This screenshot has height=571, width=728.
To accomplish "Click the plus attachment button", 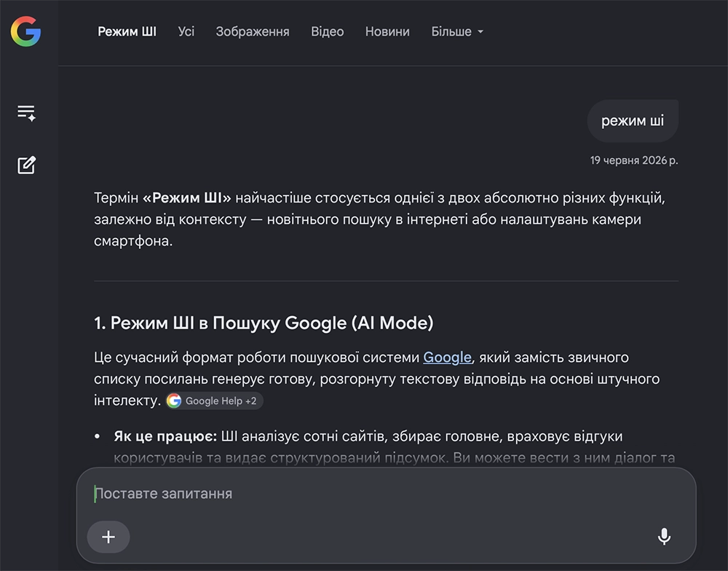I will [x=108, y=537].
